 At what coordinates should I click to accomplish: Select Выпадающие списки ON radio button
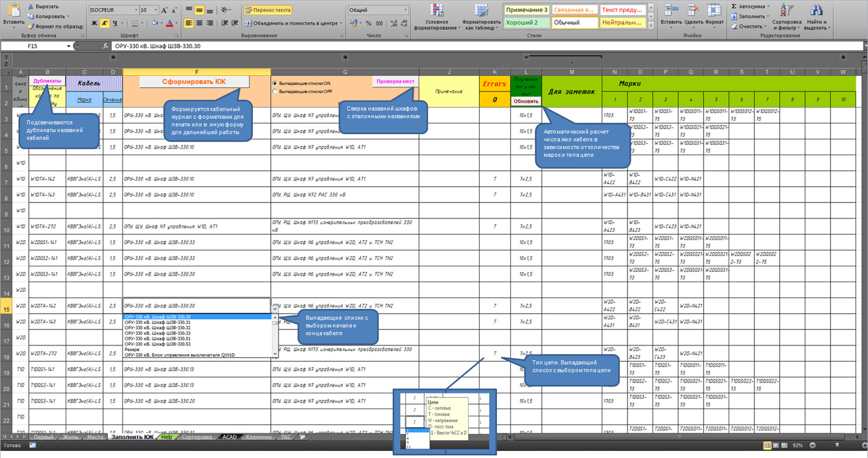coord(275,84)
